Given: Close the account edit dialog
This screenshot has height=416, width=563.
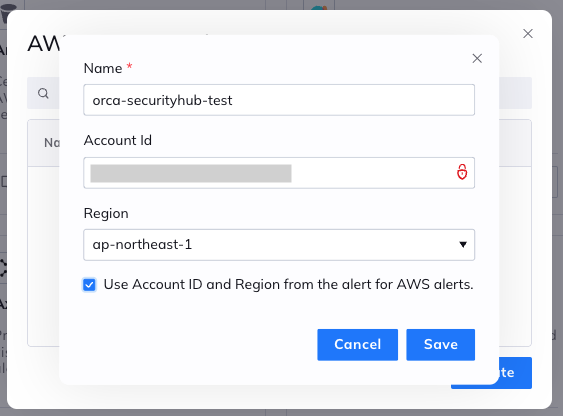Looking at the screenshot, I should (x=477, y=58).
